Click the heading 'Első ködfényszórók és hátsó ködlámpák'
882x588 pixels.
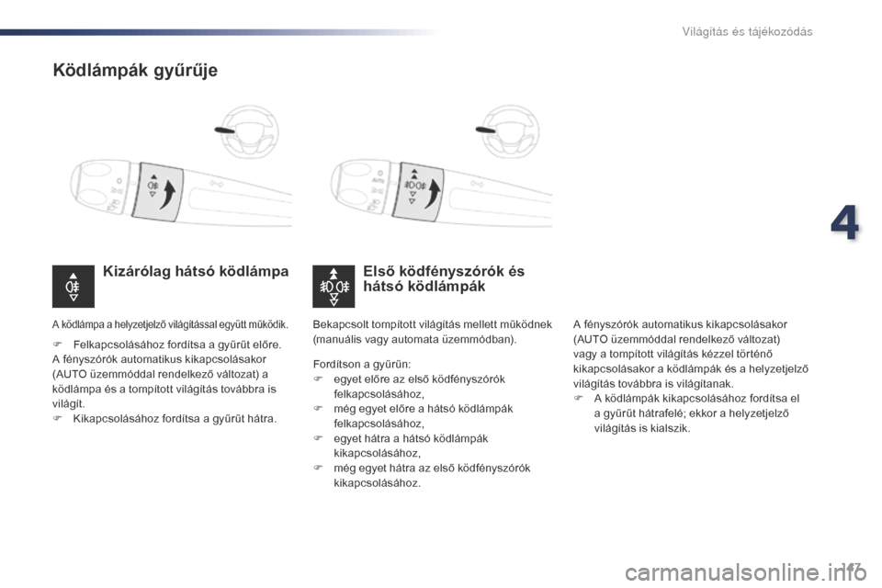pos(444,278)
